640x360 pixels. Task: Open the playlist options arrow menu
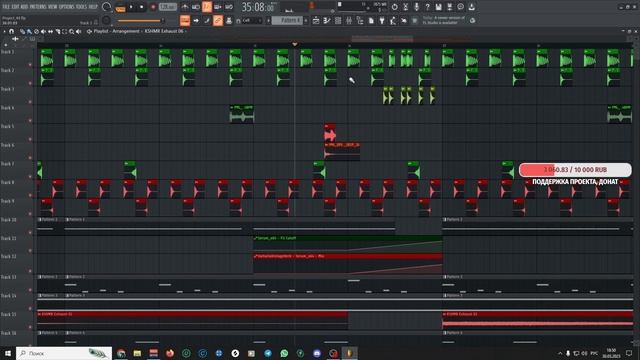tap(5, 31)
